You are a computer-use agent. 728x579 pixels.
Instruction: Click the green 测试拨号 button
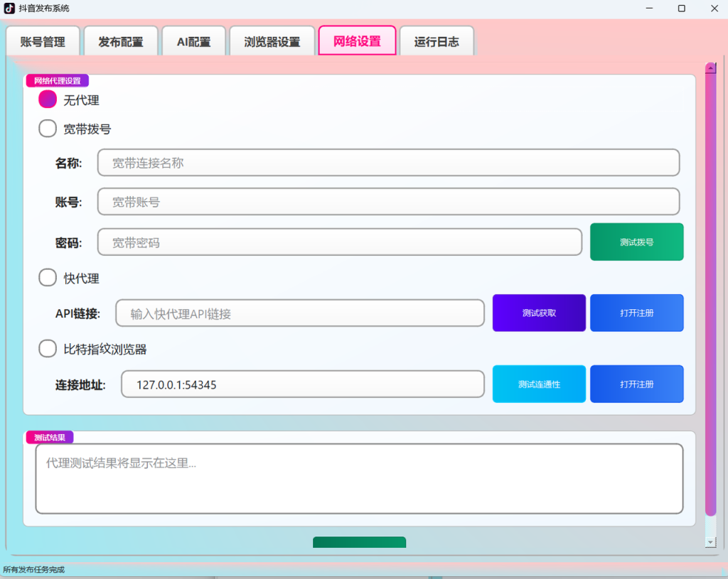636,242
